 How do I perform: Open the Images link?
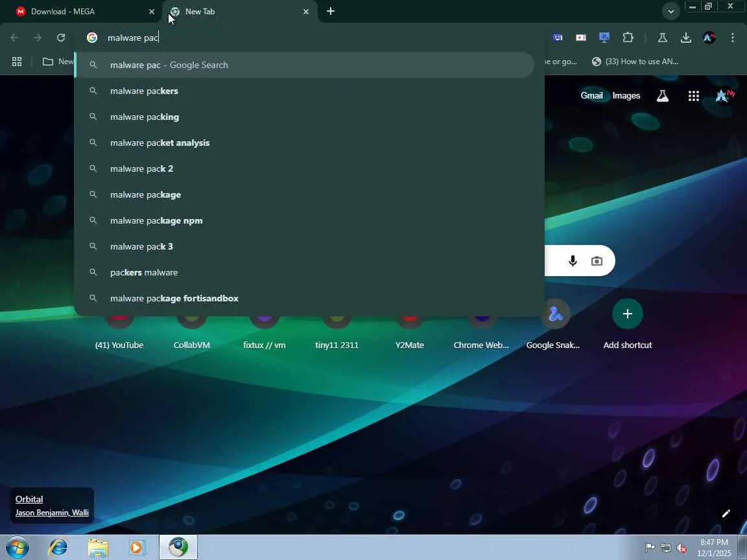pyautogui.click(x=626, y=96)
